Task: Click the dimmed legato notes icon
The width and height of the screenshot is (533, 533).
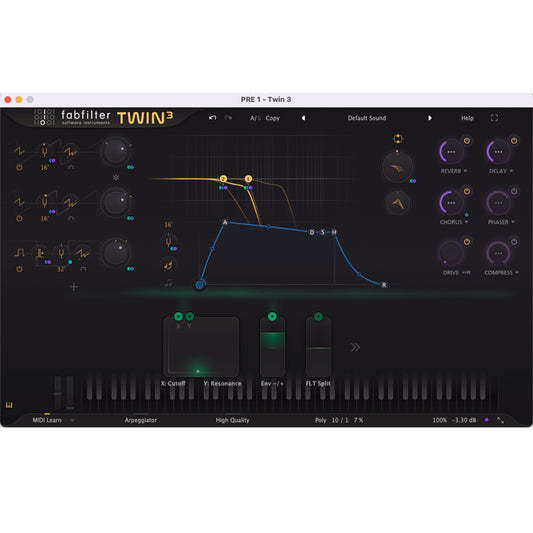Action: point(168,283)
